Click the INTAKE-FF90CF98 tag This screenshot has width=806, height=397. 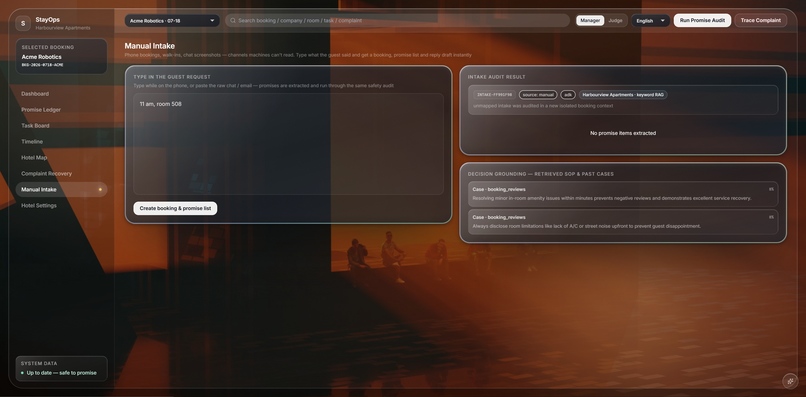click(x=494, y=95)
